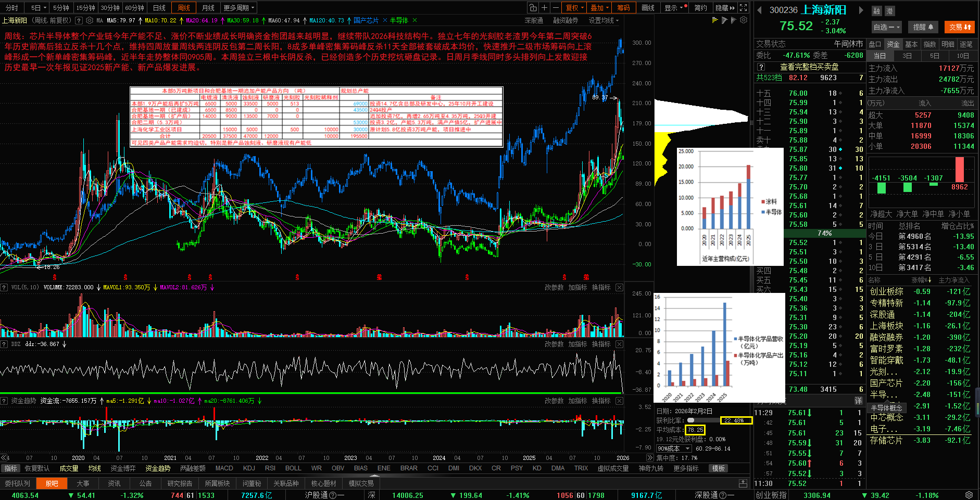Open 复权 adjustment dropdown
The width and height of the screenshot is (980, 500).
coord(574,8)
